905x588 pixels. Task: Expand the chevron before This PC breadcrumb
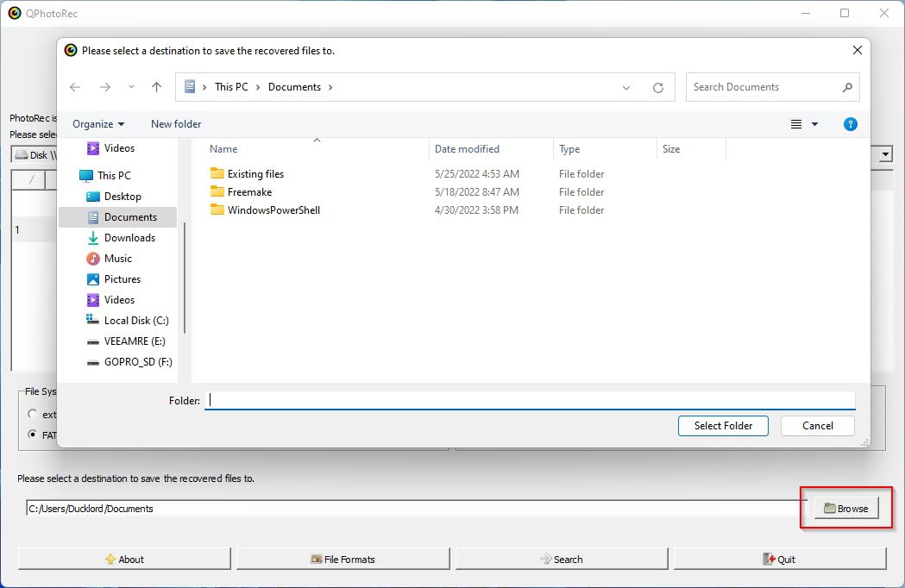[x=204, y=87]
